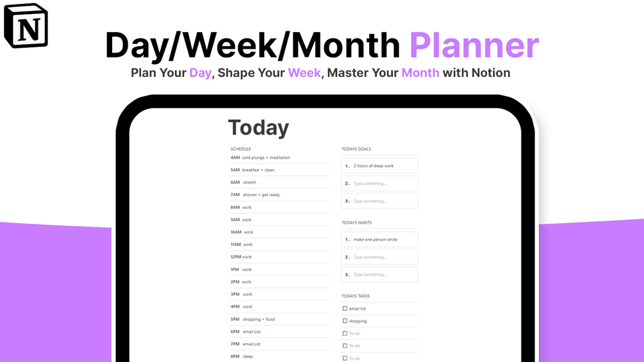644x362 pixels.
Task: Click the 'TODAYS GOALS' section heading
Action: (356, 149)
